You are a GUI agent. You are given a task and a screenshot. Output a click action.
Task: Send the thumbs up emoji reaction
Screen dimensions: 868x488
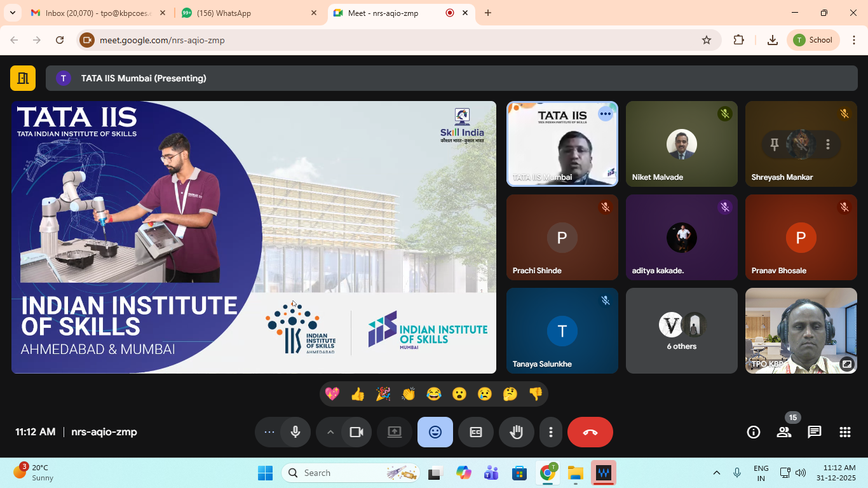tap(358, 394)
